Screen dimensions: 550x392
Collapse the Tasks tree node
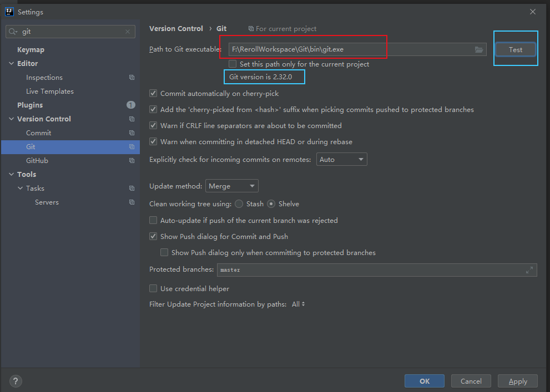pyautogui.click(x=21, y=189)
